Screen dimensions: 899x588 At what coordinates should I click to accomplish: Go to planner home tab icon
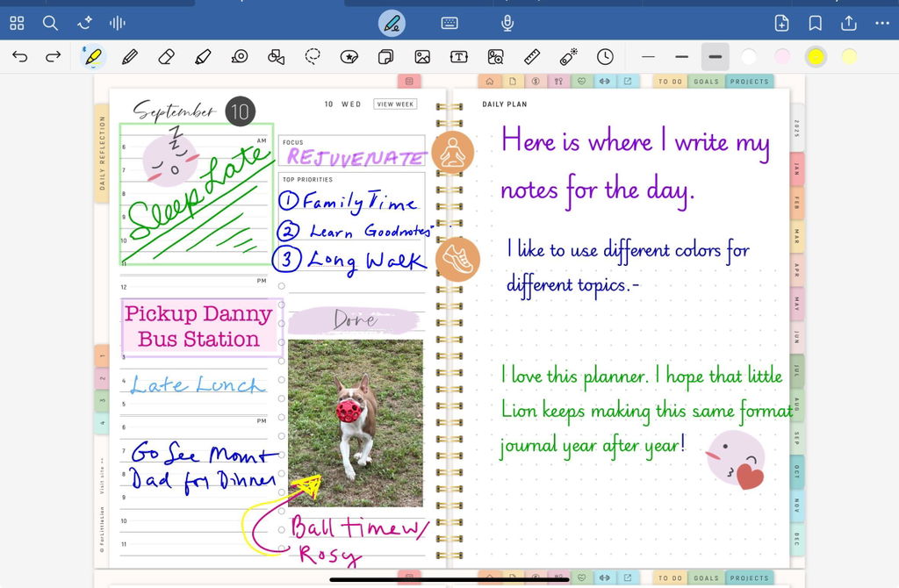(x=490, y=82)
